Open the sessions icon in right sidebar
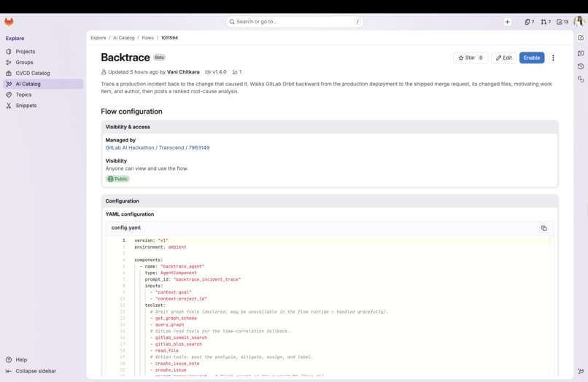The image size is (588, 382). pos(581,79)
